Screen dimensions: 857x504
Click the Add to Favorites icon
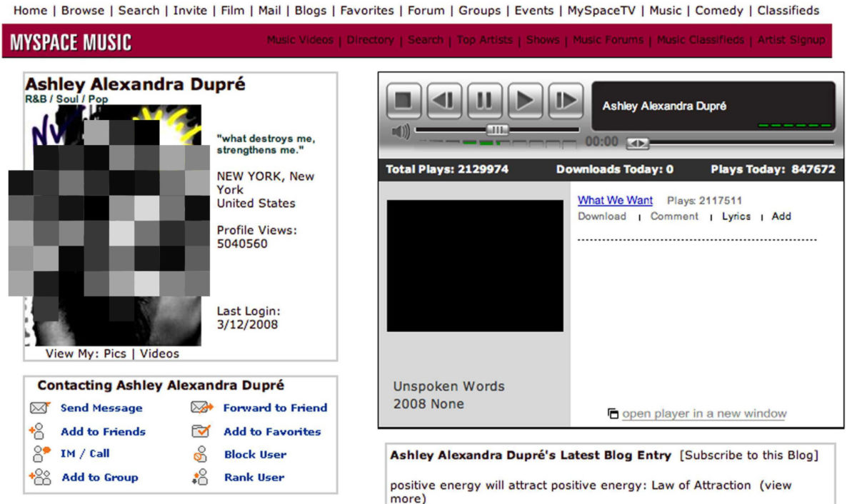201,431
